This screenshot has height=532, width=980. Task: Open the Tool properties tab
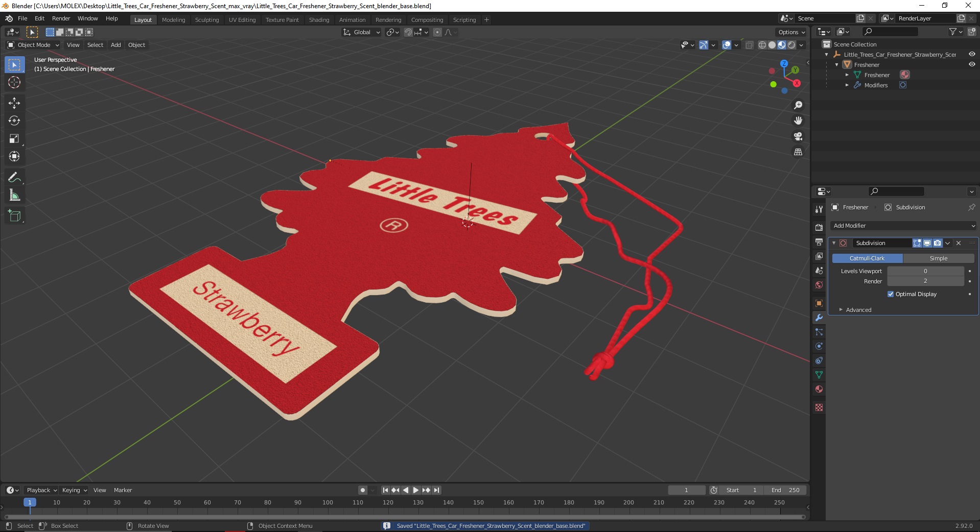click(819, 209)
